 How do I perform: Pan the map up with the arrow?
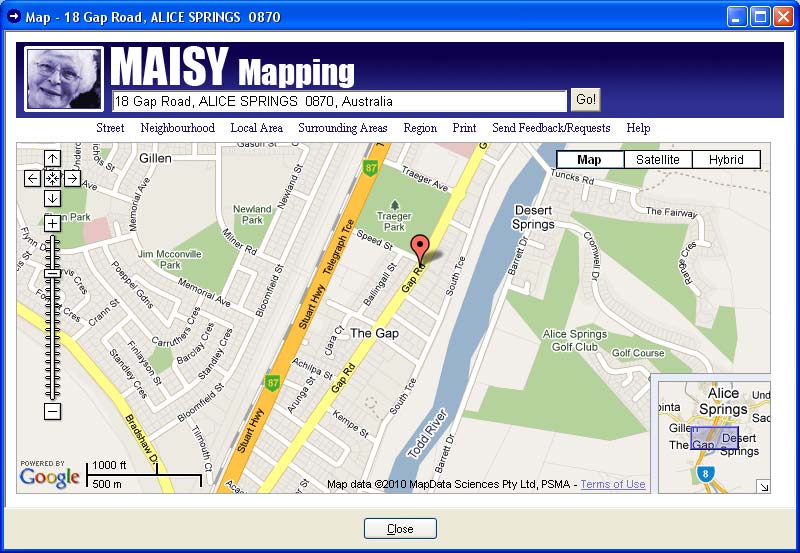click(52, 159)
